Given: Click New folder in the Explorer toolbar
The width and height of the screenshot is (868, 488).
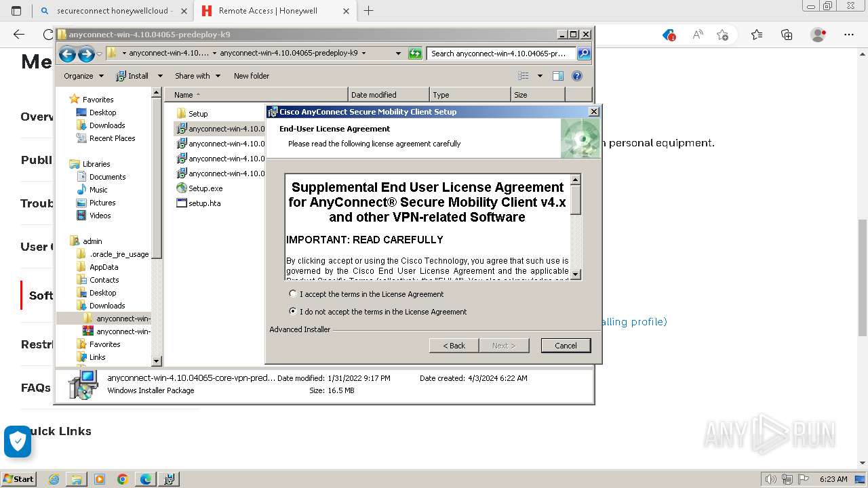Looking at the screenshot, I should (x=252, y=76).
